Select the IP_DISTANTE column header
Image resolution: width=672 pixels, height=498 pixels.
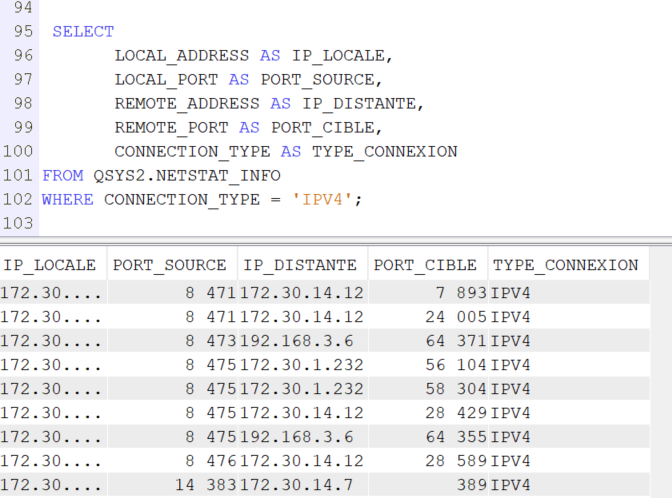click(300, 265)
